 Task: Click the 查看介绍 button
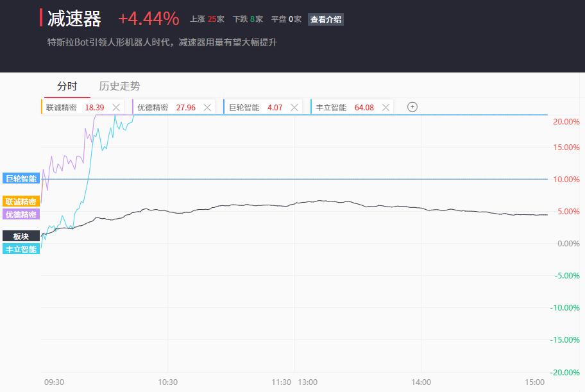(x=326, y=19)
